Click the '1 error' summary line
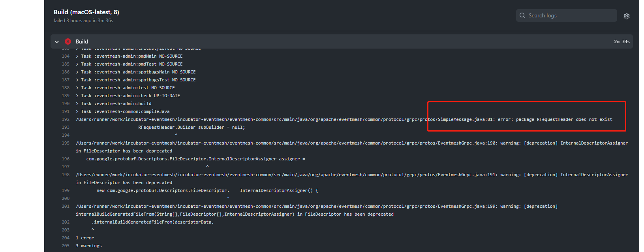This screenshot has height=252, width=644. (85, 238)
